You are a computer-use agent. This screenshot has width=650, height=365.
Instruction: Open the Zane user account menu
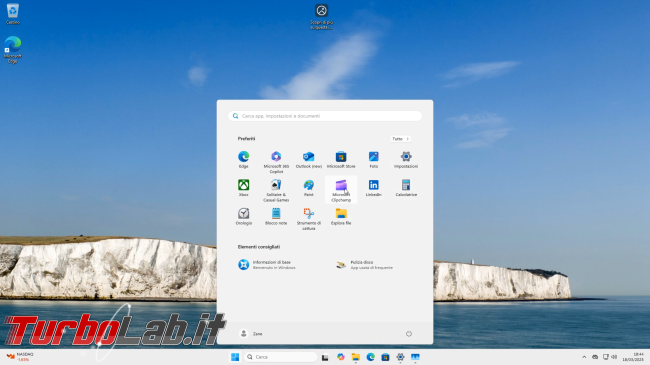[251, 333]
